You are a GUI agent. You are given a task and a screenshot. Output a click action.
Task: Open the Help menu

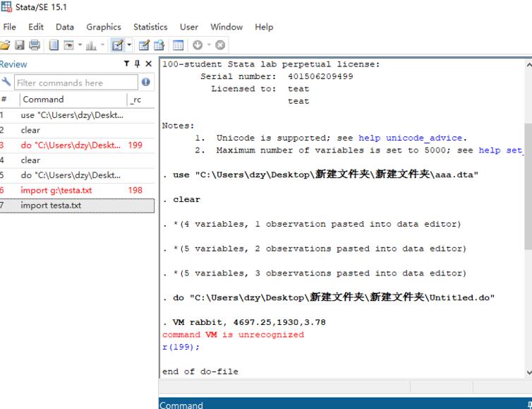click(264, 27)
